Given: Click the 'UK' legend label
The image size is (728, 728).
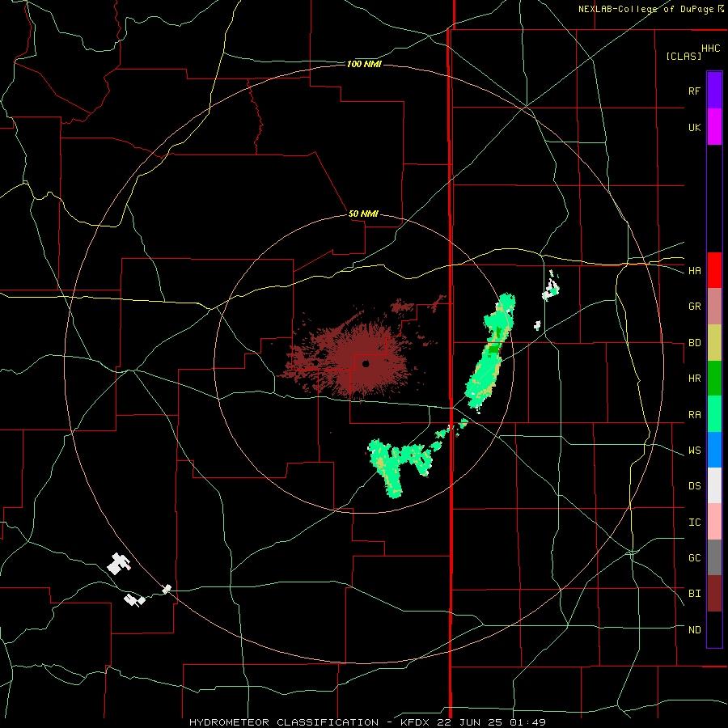Looking at the screenshot, I should 694,127.
